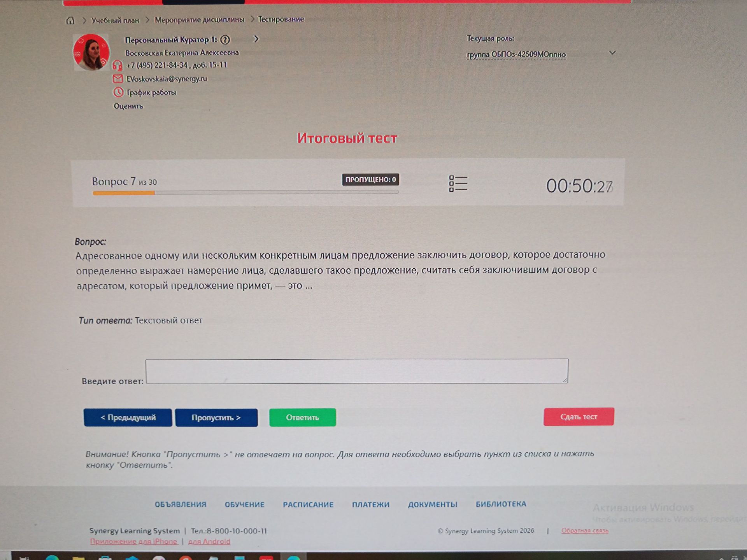
Task: Finish with Сдать тест button
Action: click(579, 416)
